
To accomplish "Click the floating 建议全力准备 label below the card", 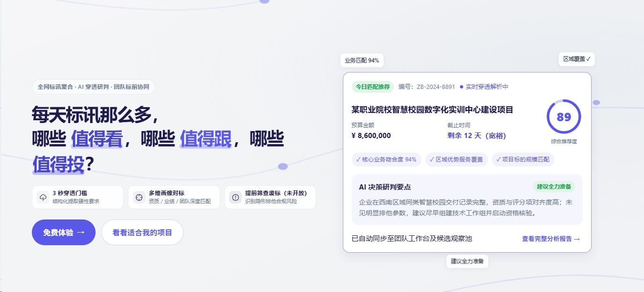I will (467, 261).
